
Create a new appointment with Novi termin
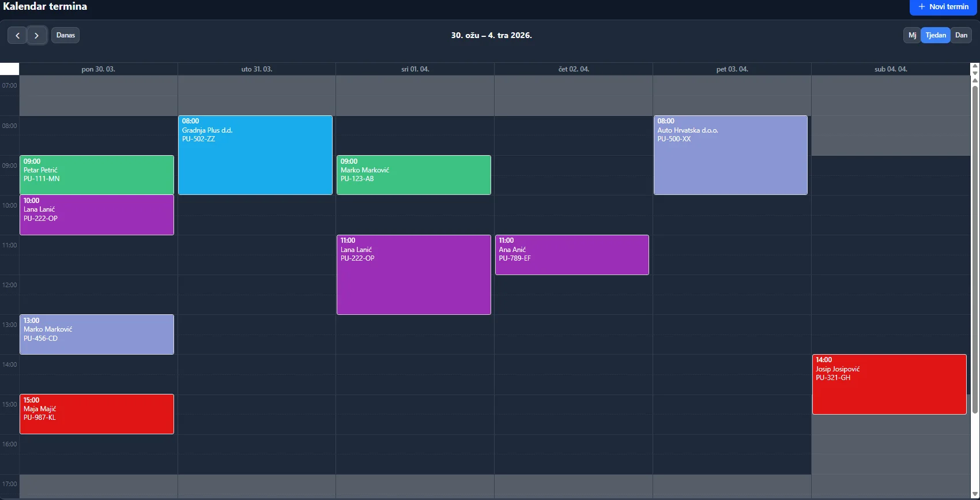[x=944, y=7]
